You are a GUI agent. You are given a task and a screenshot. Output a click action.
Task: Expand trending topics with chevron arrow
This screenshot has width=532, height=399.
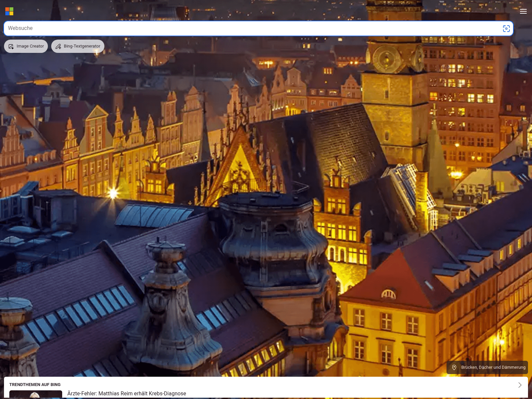[x=520, y=385]
